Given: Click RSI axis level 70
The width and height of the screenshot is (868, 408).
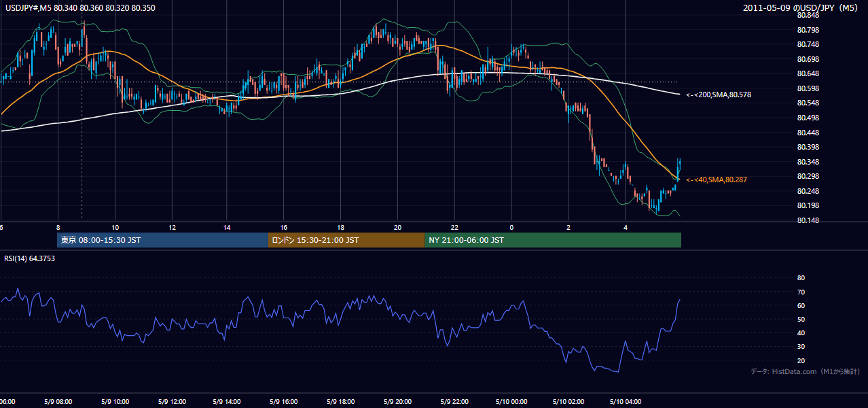Looking at the screenshot, I should (x=801, y=292).
